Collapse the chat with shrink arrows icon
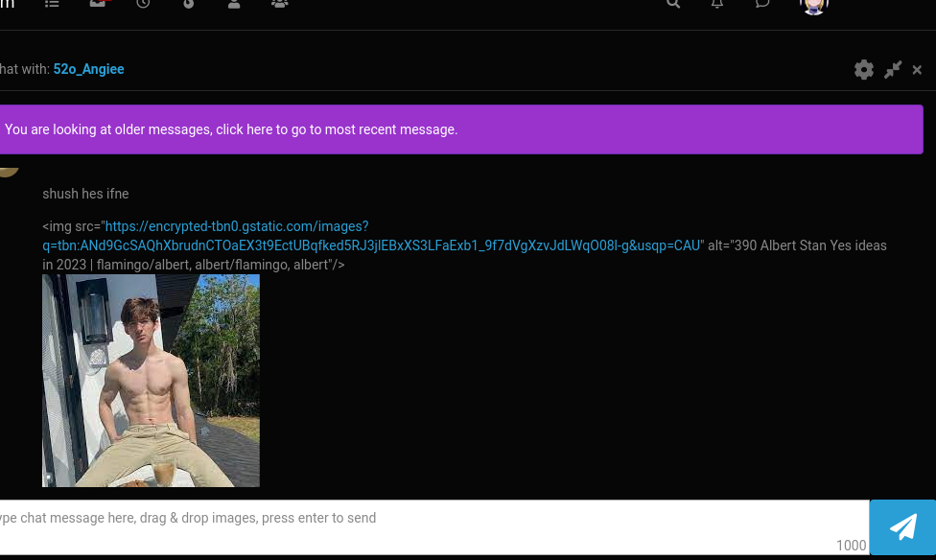This screenshot has width=936, height=560. [x=893, y=70]
